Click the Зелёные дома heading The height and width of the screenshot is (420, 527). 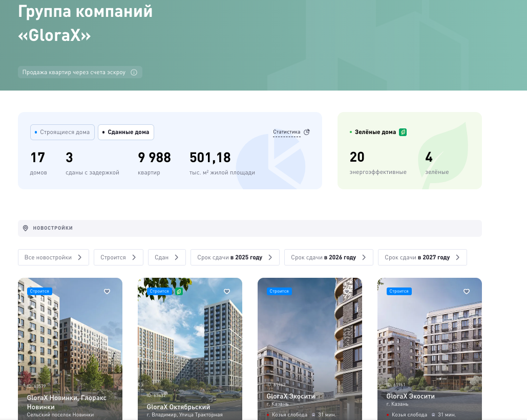(375, 132)
